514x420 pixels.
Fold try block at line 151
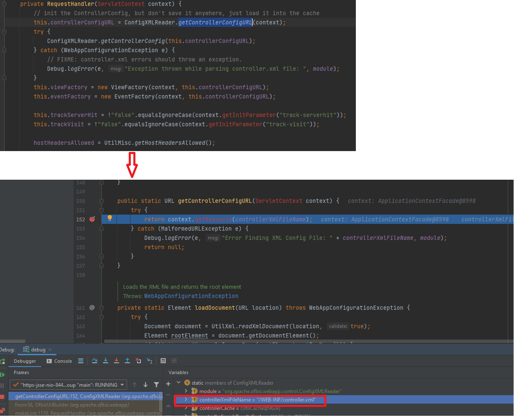pos(101,210)
